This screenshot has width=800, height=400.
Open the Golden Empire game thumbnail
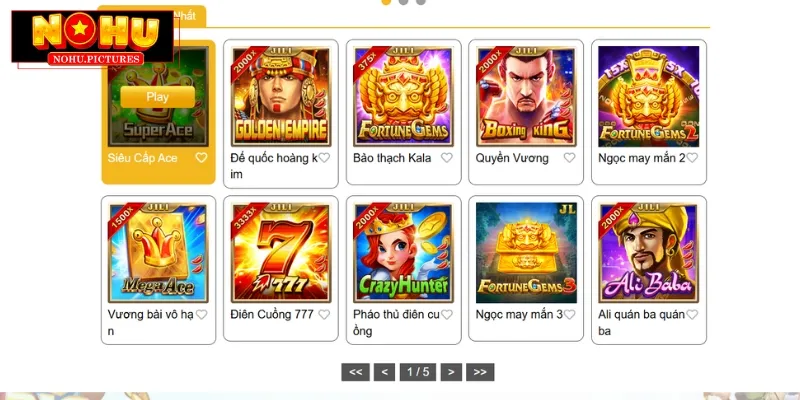281,96
